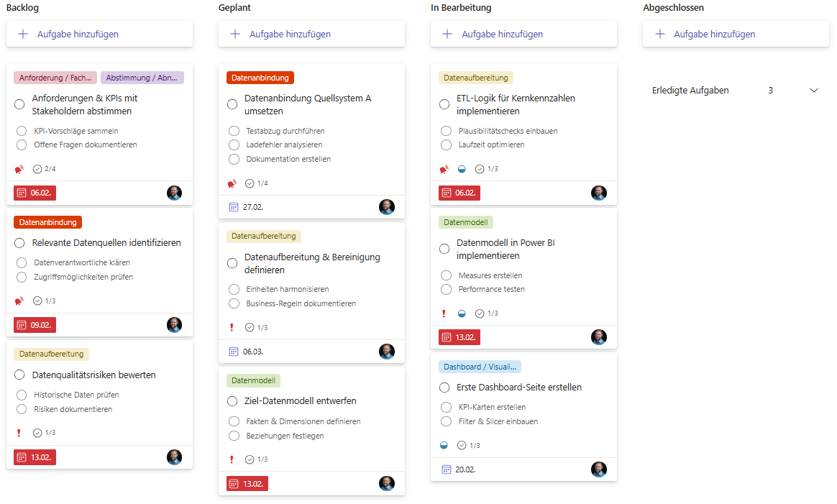This screenshot has height=504, width=837.
Task: Open the 06.03. due date picker
Action: (x=244, y=352)
